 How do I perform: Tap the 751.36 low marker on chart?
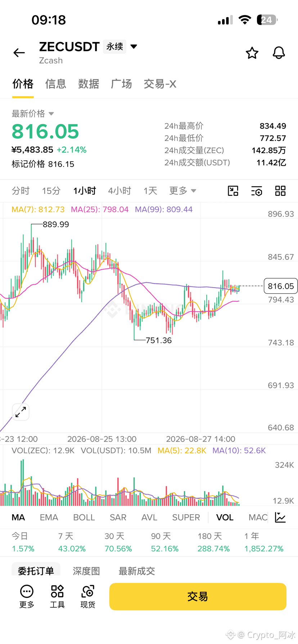click(x=159, y=340)
